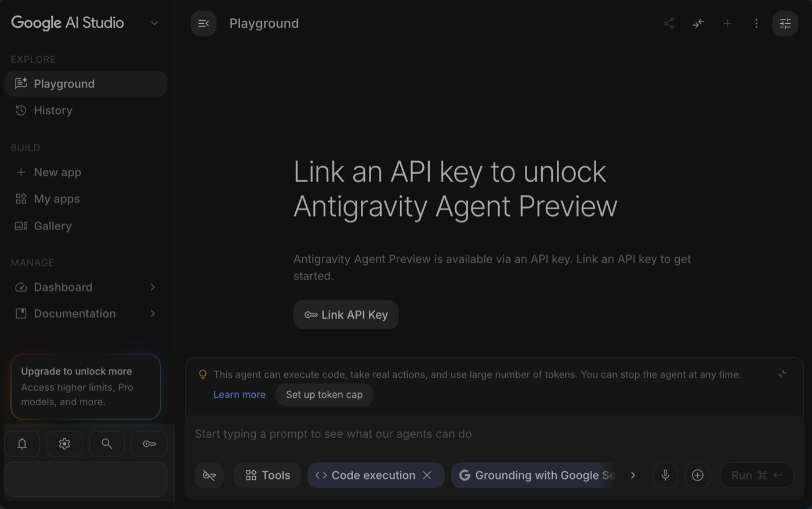Expand the Dashboard submenu
812x509 pixels.
(153, 287)
